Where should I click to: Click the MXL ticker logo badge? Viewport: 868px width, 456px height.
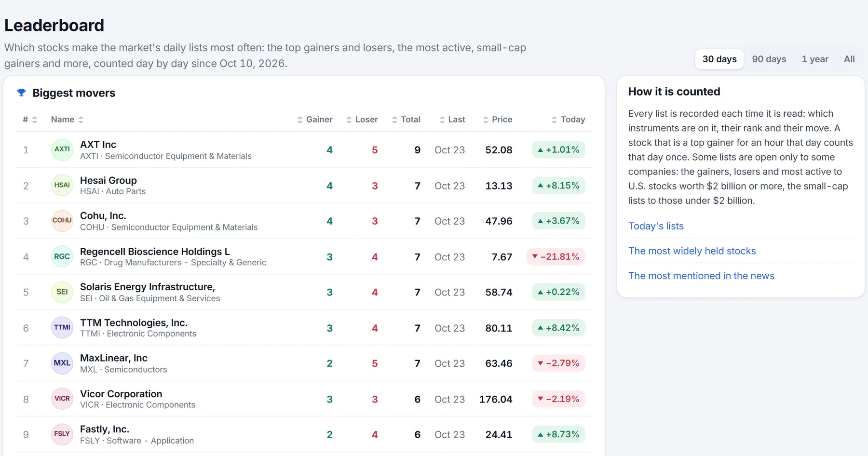click(x=62, y=363)
